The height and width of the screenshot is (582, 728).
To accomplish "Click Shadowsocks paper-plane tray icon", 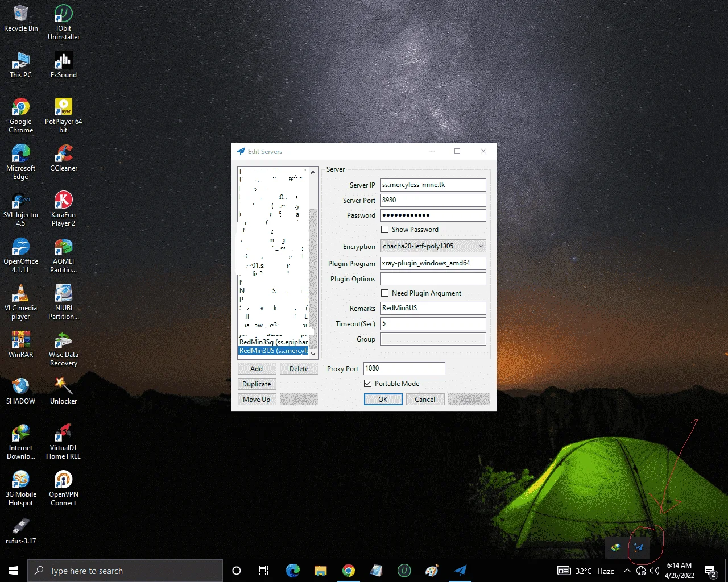I will (638, 548).
